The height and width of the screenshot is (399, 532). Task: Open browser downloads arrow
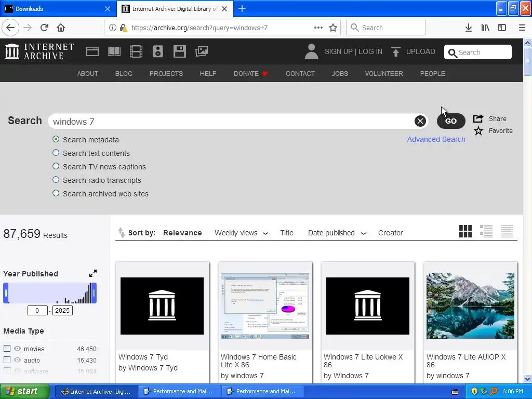click(x=469, y=28)
